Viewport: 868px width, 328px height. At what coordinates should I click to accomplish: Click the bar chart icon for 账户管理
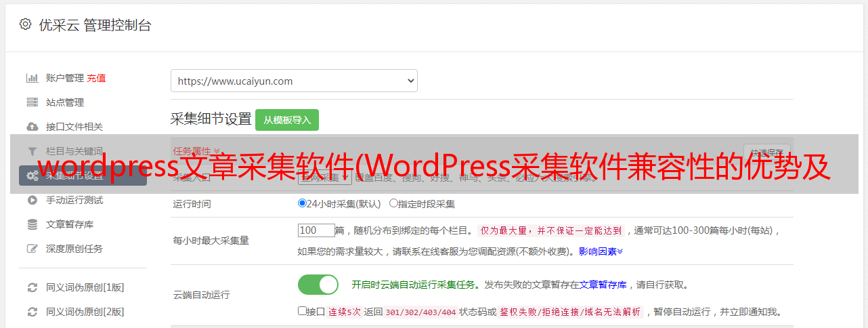point(32,78)
